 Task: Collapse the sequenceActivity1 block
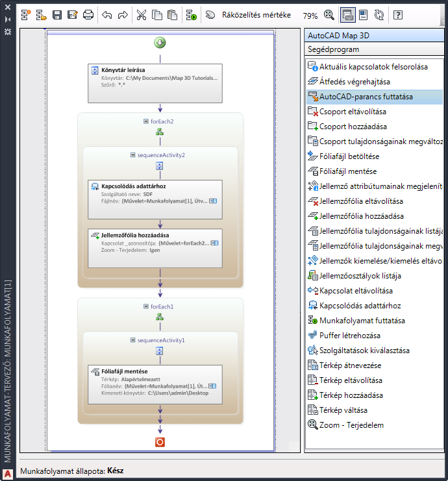133,340
